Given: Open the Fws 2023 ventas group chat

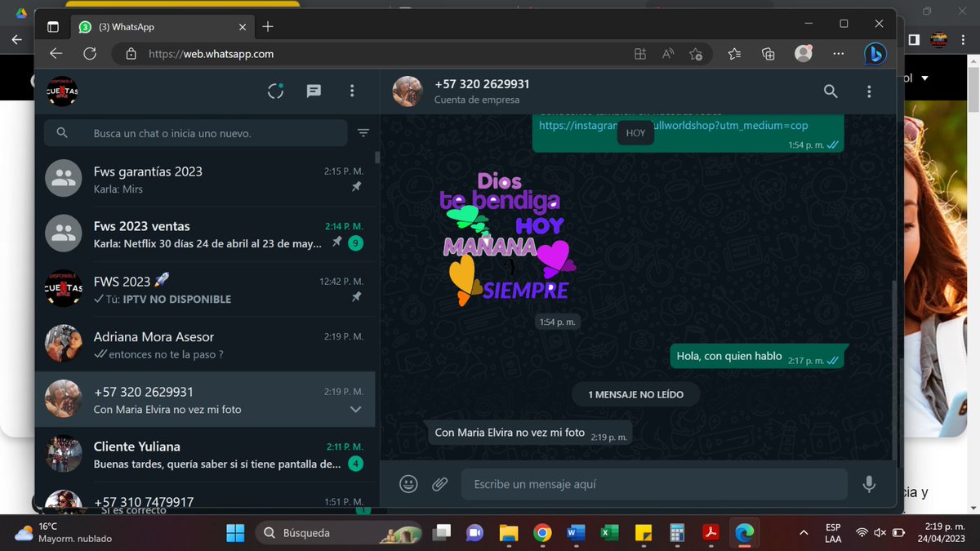Looking at the screenshot, I should (x=205, y=234).
